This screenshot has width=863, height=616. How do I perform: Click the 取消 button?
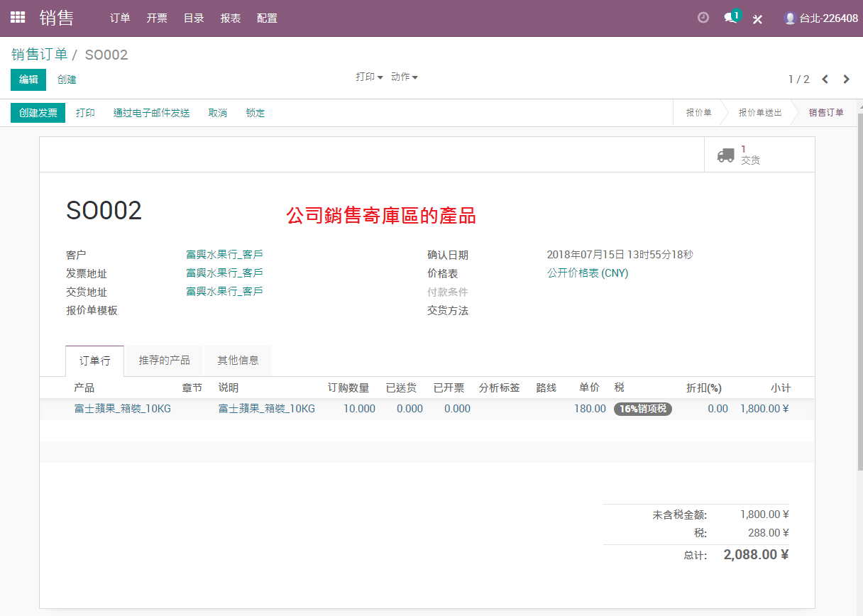pyautogui.click(x=218, y=113)
